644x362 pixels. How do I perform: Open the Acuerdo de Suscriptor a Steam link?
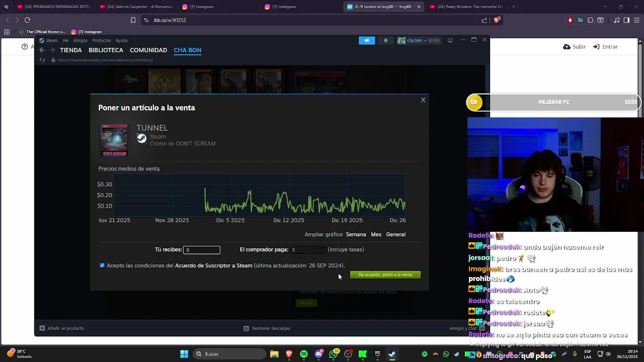pos(213,265)
